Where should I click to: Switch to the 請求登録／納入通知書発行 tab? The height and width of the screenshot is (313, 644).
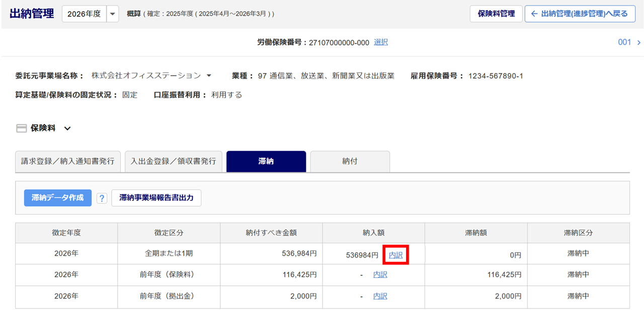68,162
